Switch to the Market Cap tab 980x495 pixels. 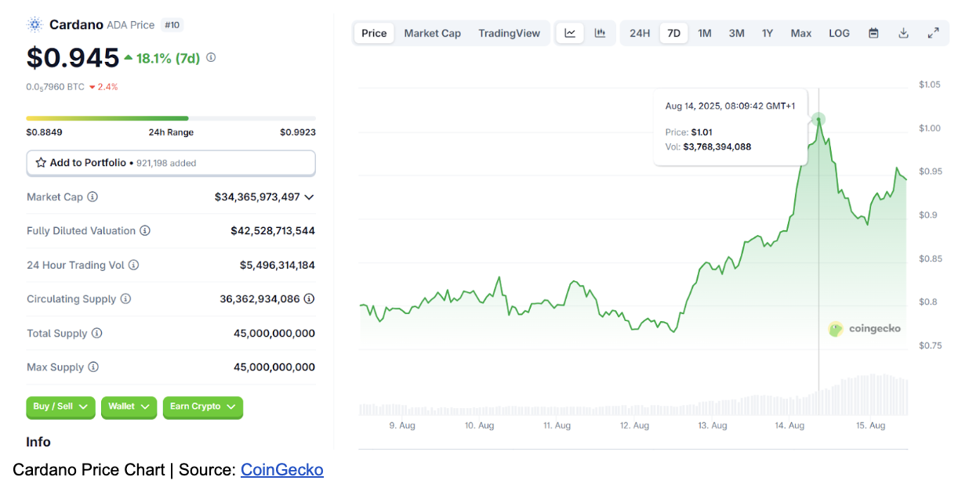[433, 33]
